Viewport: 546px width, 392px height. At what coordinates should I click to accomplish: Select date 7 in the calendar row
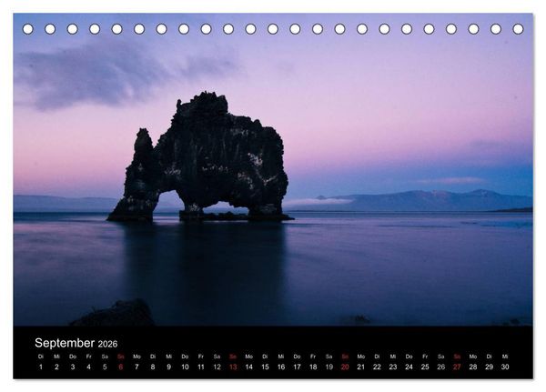(x=136, y=367)
